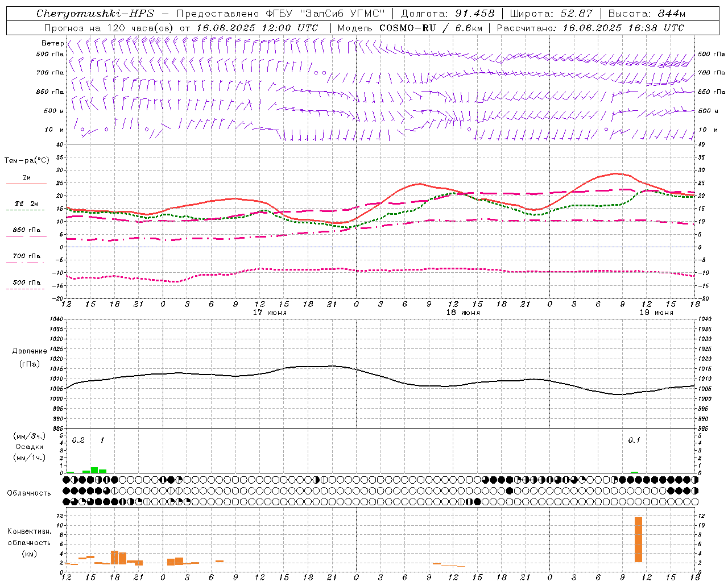The height and width of the screenshot is (582, 728).
Task: Click the dash-dot line sample under the 700 гПа legend
Action: 25,263
